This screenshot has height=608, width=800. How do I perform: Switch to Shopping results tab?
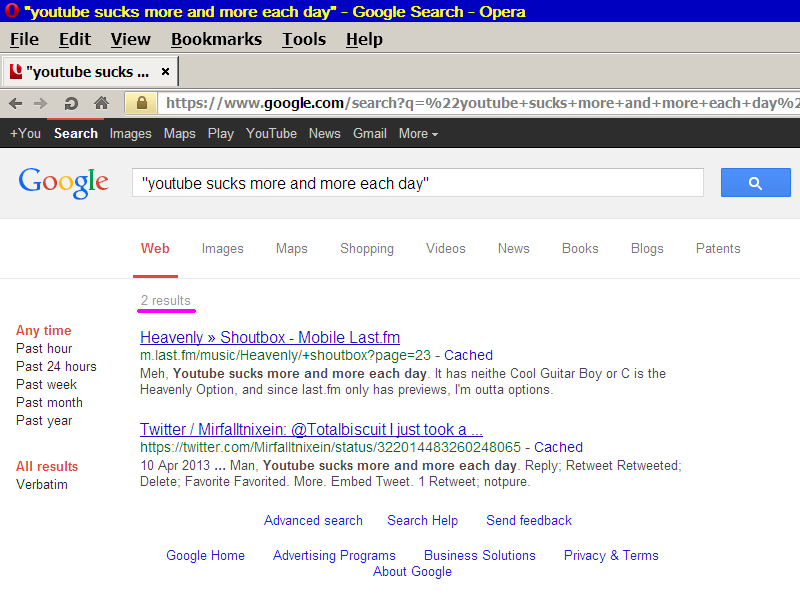click(x=367, y=249)
